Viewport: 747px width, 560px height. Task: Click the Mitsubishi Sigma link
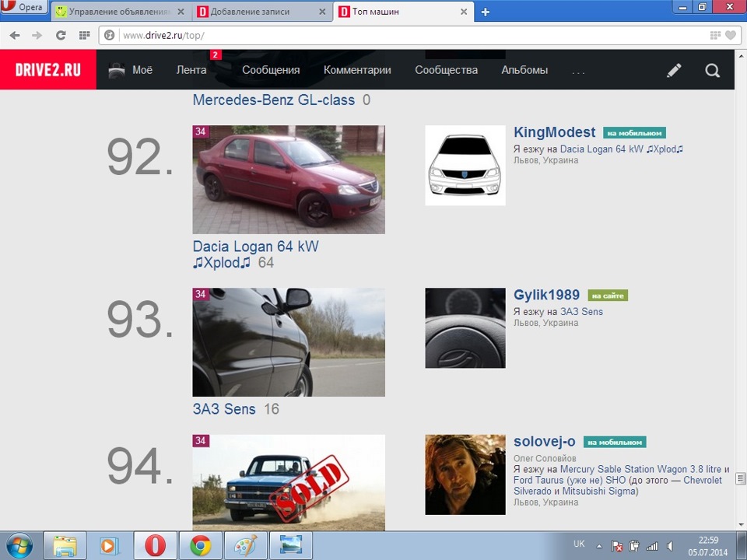coord(599,491)
